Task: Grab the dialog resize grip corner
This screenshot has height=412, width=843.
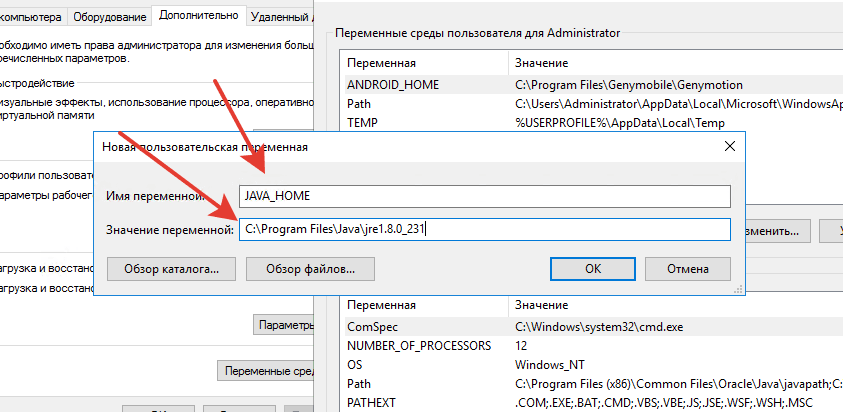Action: 739,290
